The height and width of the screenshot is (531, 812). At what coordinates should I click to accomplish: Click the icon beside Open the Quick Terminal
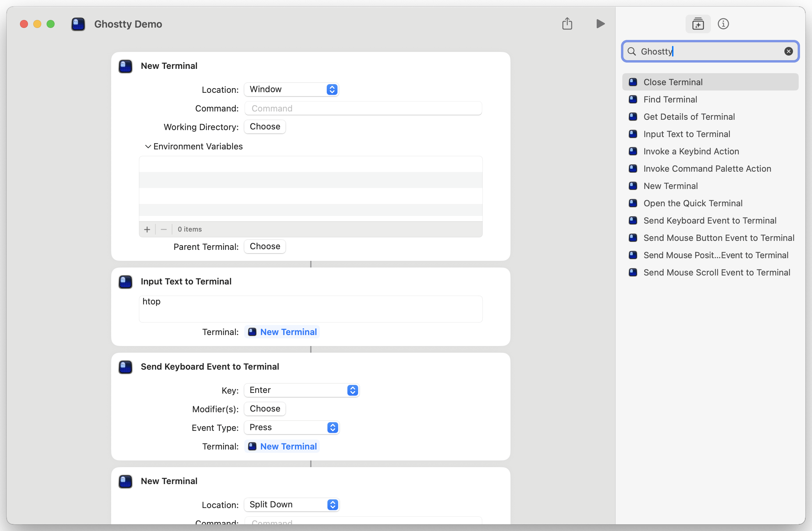point(633,203)
